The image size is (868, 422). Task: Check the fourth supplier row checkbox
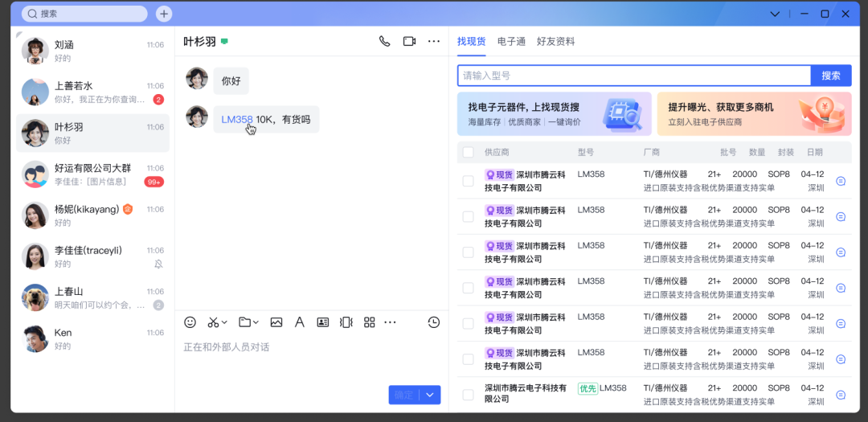469,288
